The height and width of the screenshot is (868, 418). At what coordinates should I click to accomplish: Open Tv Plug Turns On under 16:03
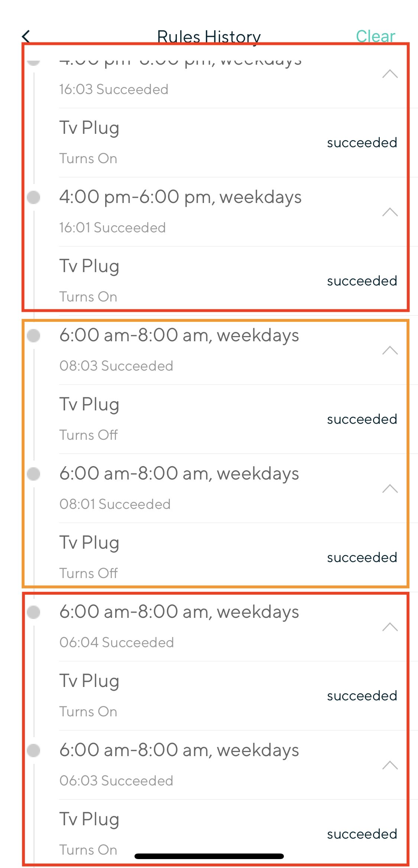pyautogui.click(x=239, y=143)
